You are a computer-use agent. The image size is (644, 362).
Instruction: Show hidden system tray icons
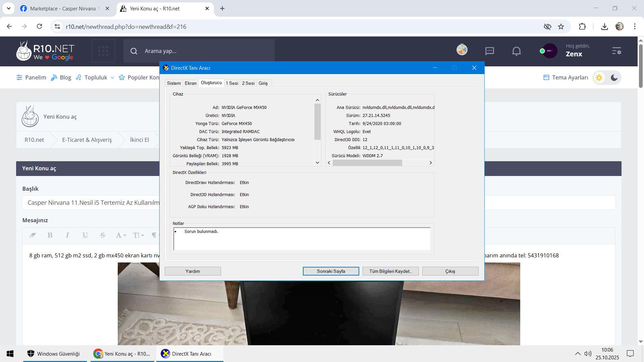578,354
